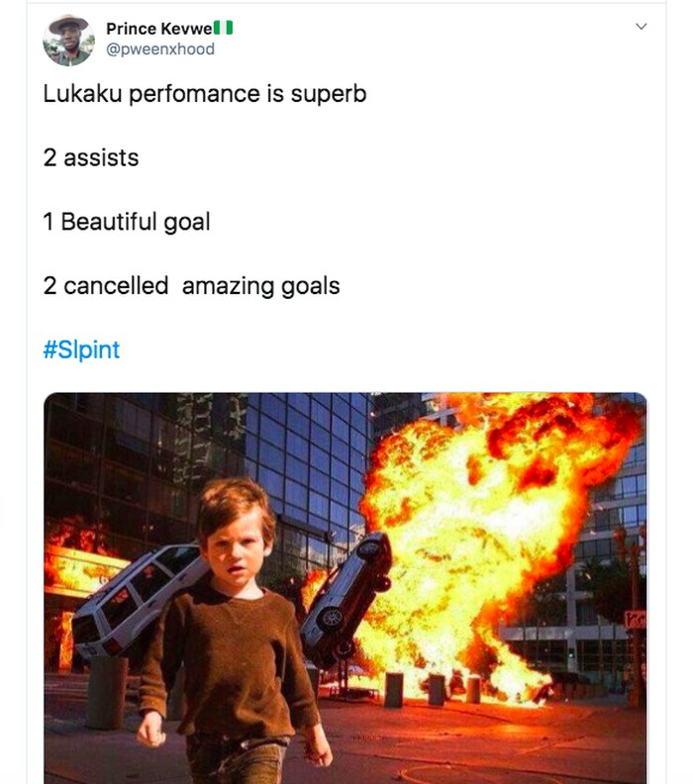
Task: Click the word 'cancelled' in the tweet
Action: coord(116,286)
